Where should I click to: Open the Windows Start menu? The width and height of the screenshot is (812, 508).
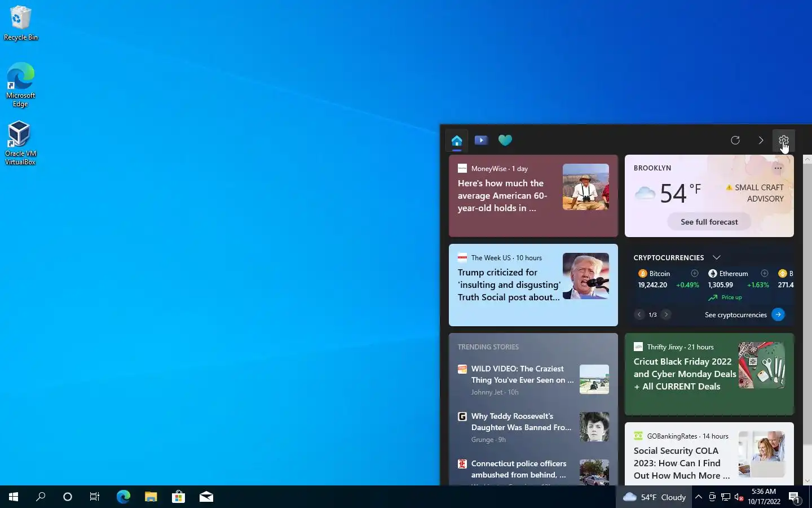tap(14, 497)
